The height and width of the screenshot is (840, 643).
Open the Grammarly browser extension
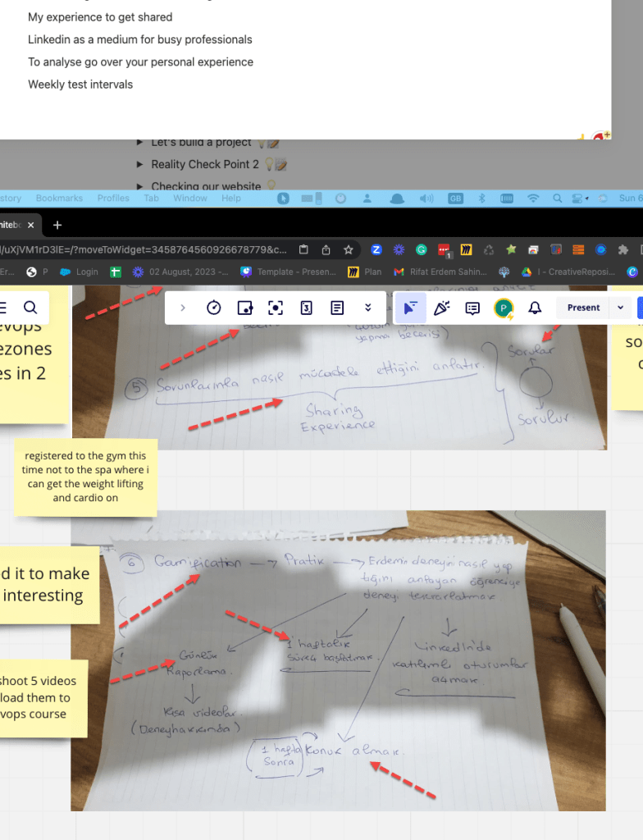pyautogui.click(x=422, y=249)
